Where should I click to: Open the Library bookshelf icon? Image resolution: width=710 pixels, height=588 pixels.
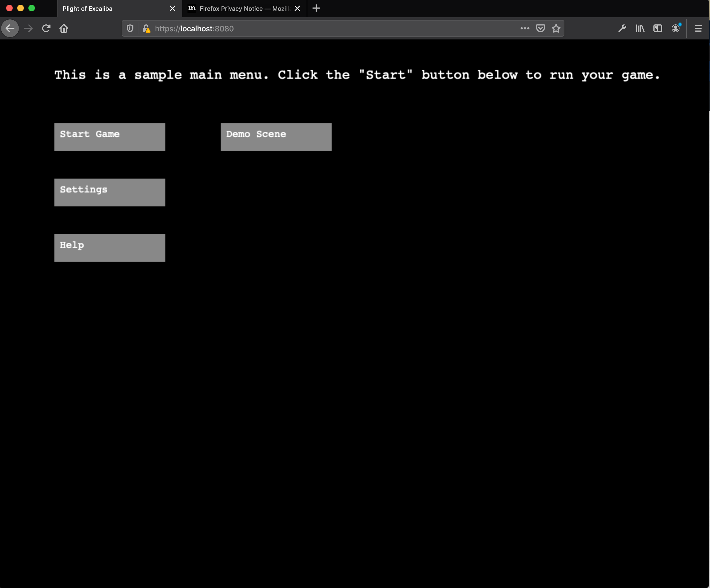point(640,28)
